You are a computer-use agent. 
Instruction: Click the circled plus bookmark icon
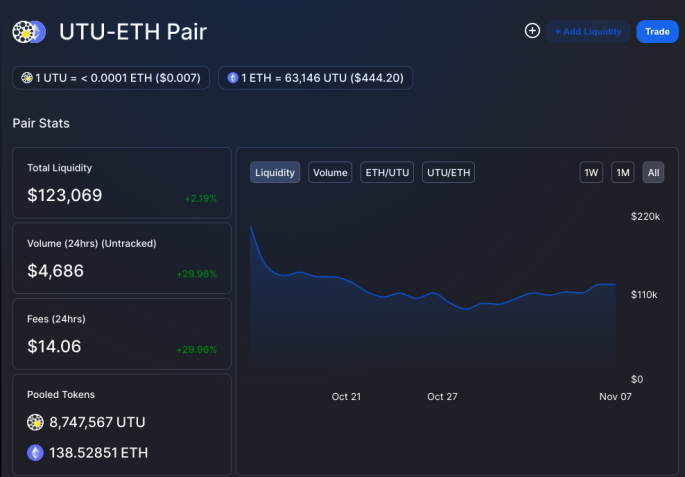pos(532,31)
